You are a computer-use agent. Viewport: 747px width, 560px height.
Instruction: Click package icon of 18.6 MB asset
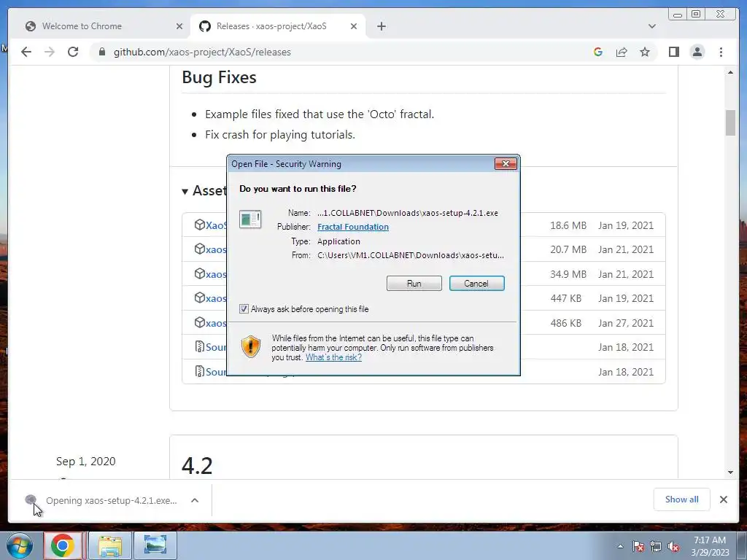click(200, 225)
